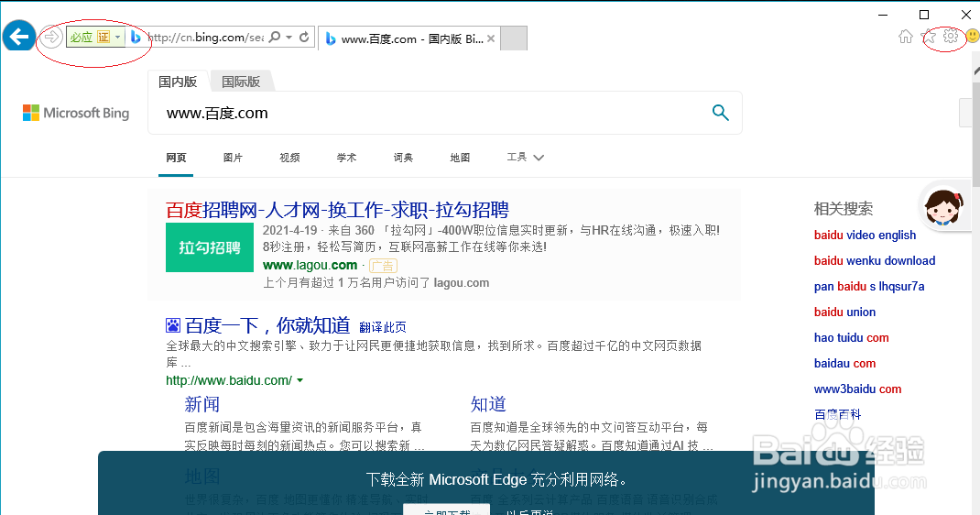
Task: Click the 拉勾招聘 green thumbnail
Action: click(210, 247)
